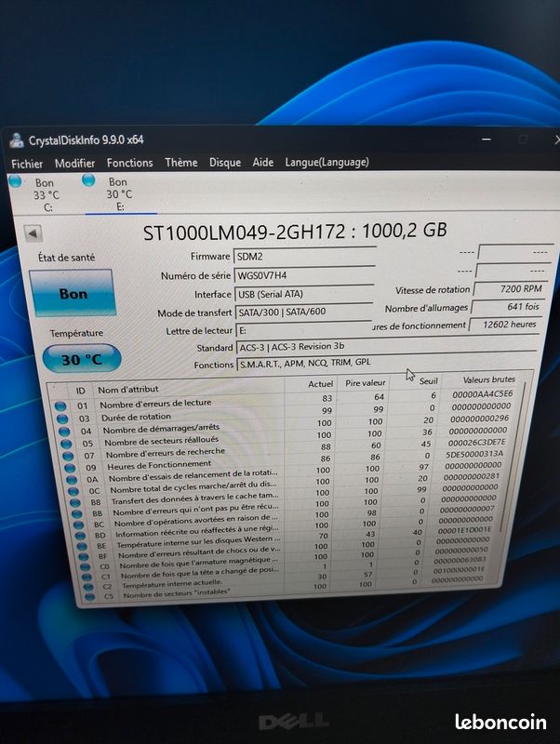Viewport: 560px width, 744px height.
Task: Click status icon for attribute BC
Action: click(79, 525)
